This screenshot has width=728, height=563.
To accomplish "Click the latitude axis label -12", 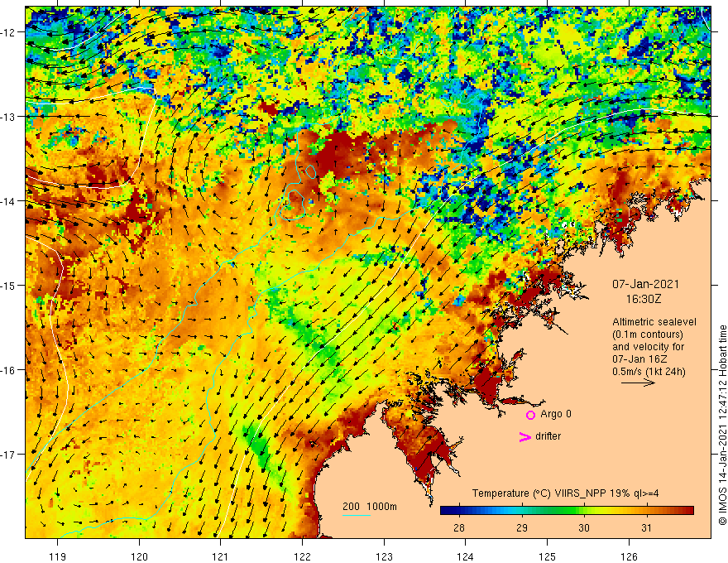I will coord(9,32).
